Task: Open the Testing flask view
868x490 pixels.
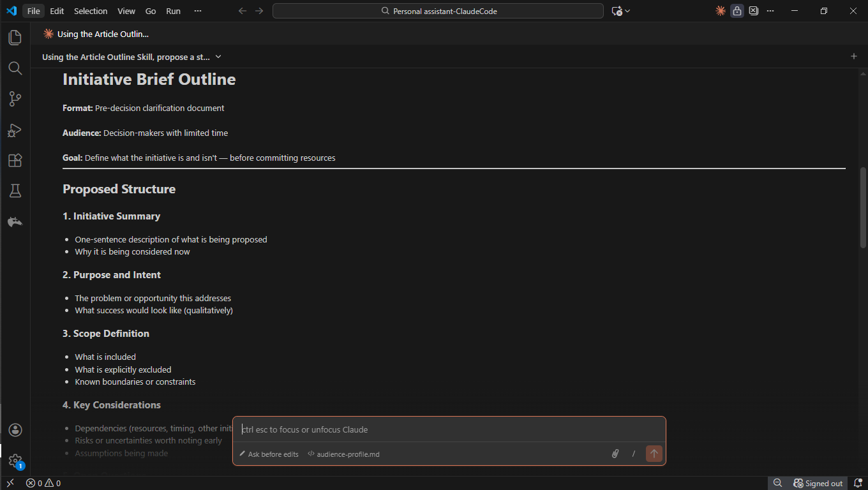Action: pos(15,191)
